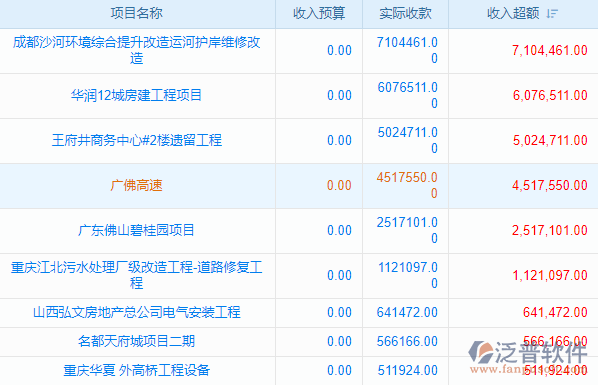Click budget 0.00 in 华润12城房建工程项目 row
Screen dimensions: 598x385
click(339, 95)
